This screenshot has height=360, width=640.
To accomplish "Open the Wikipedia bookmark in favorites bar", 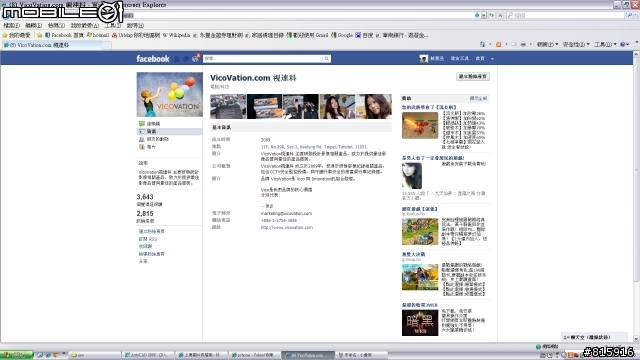I will coord(176,35).
